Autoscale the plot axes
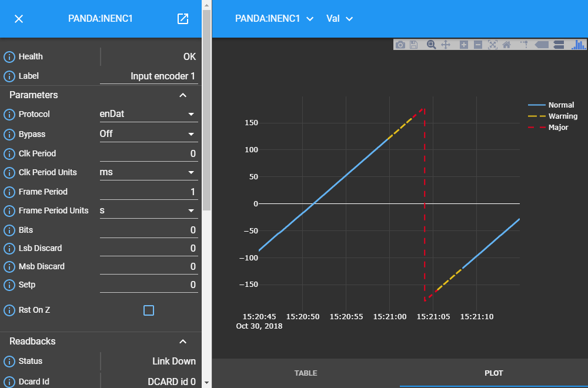 coord(493,45)
